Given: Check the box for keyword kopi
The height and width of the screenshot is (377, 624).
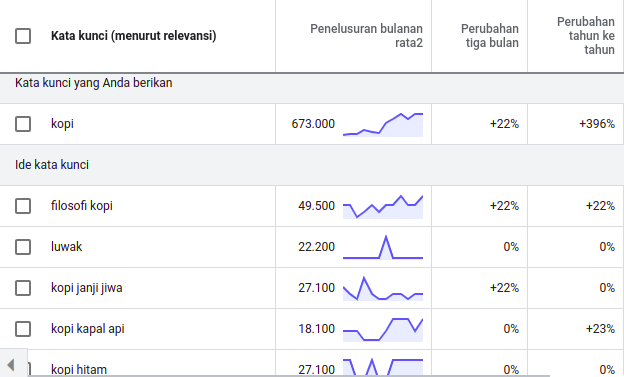Looking at the screenshot, I should click(23, 124).
